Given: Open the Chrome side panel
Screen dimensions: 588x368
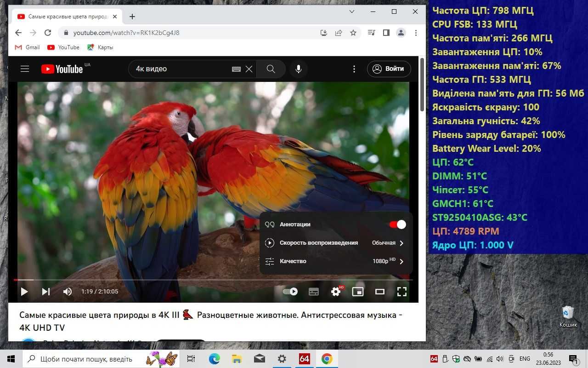Looking at the screenshot, I should [x=386, y=33].
